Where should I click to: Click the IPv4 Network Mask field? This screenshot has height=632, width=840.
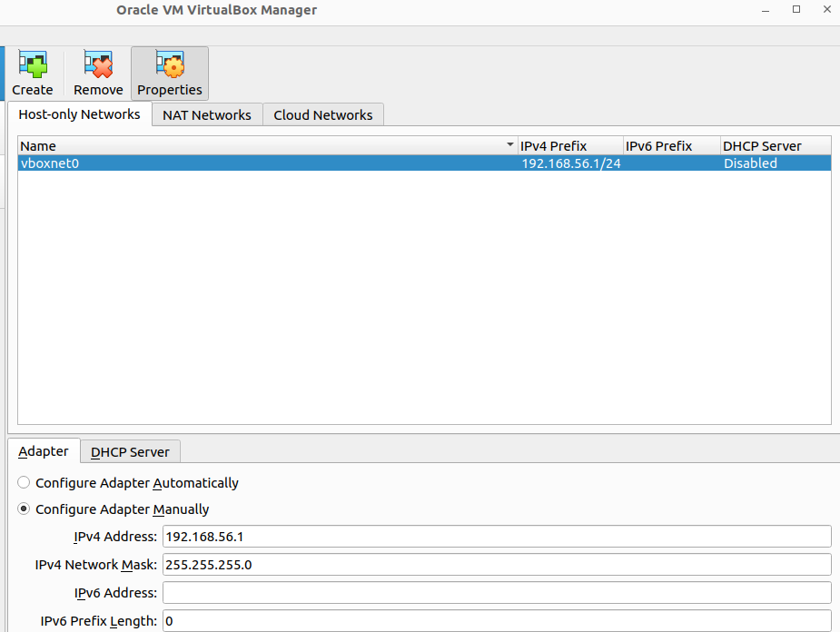pos(497,565)
